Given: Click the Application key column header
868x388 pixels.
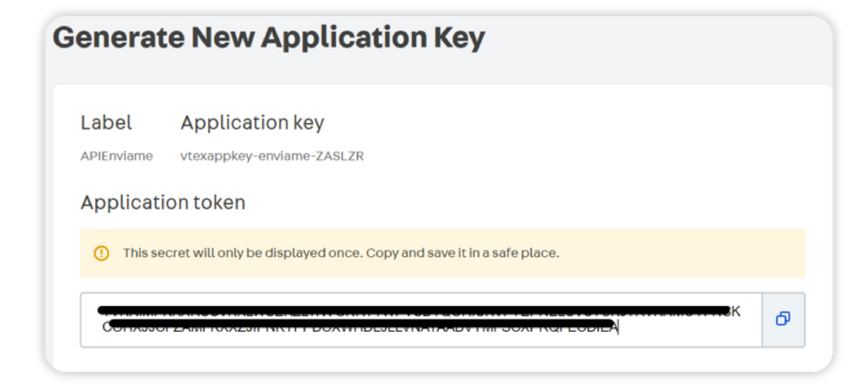Looking at the screenshot, I should pyautogui.click(x=252, y=122).
